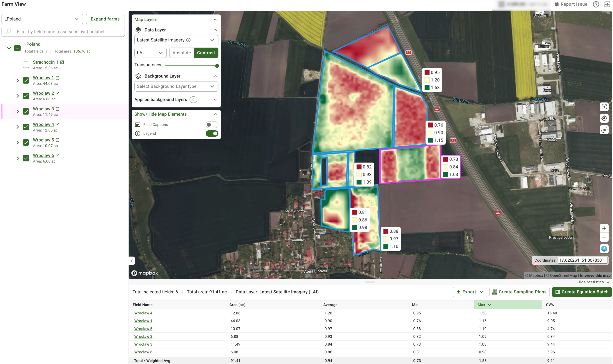Enable the Field Captions toggle
The height and width of the screenshot is (364, 613).
(212, 125)
